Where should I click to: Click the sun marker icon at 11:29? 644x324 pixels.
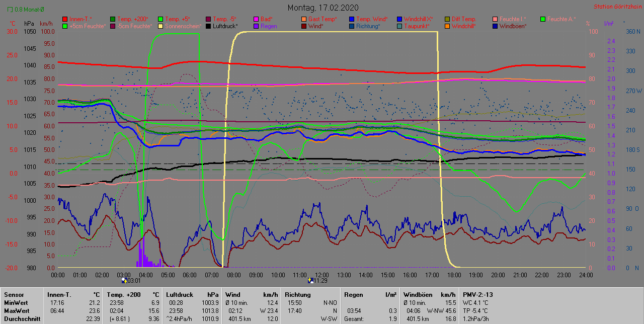[311, 280]
